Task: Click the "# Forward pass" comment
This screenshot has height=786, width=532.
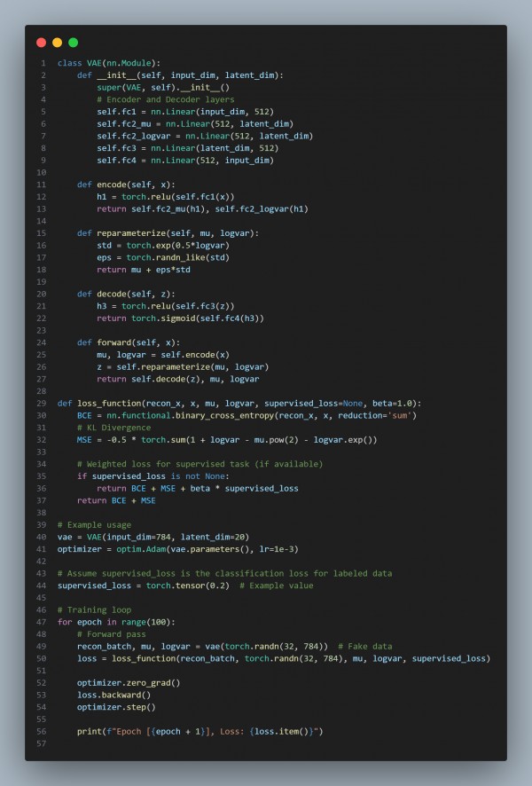Action: [x=111, y=634]
